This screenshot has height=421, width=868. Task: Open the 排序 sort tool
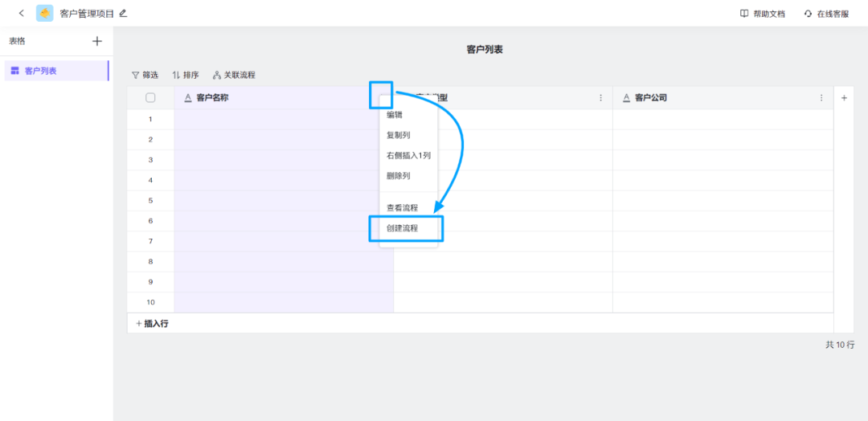pos(186,75)
